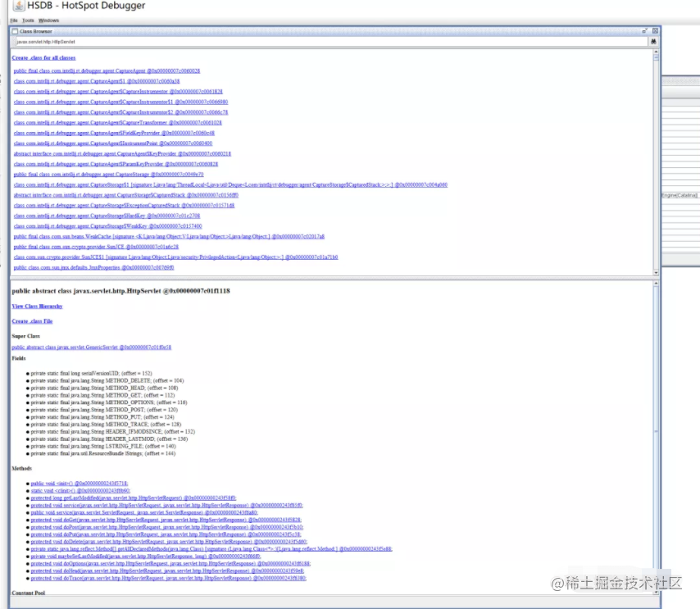Open CaptureAgent$CaptureInstrumentor$1 class link
The height and width of the screenshot is (609, 700).
click(x=120, y=102)
